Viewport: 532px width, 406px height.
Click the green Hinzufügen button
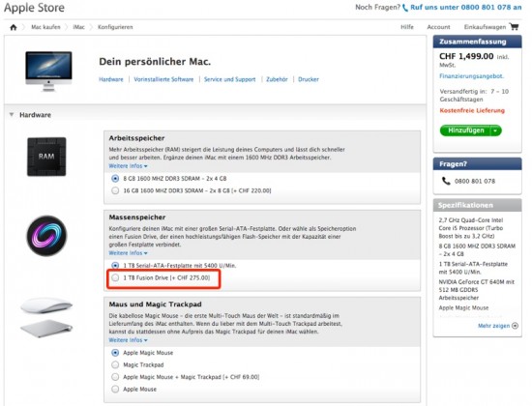click(465, 130)
